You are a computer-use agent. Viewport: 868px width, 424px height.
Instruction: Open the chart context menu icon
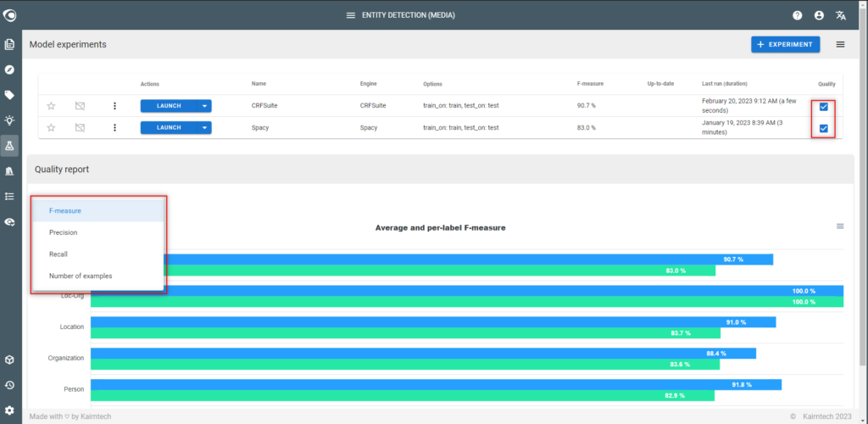(x=840, y=226)
